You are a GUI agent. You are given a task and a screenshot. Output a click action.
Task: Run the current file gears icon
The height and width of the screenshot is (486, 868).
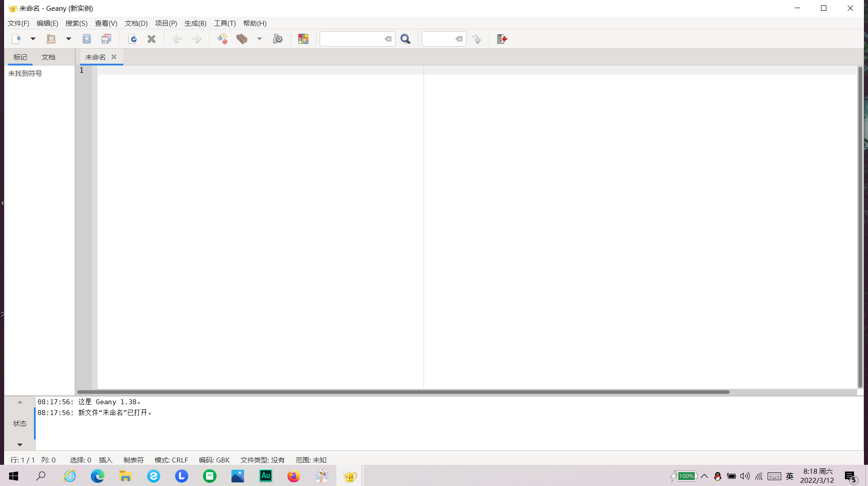(278, 39)
